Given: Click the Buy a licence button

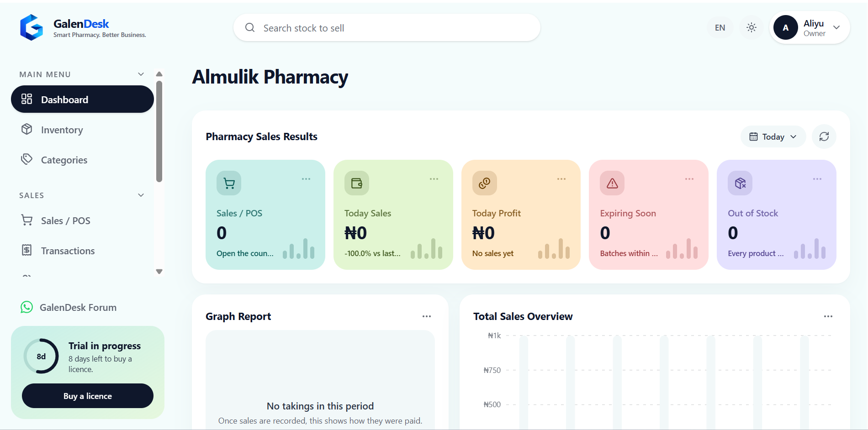Looking at the screenshot, I should point(88,396).
